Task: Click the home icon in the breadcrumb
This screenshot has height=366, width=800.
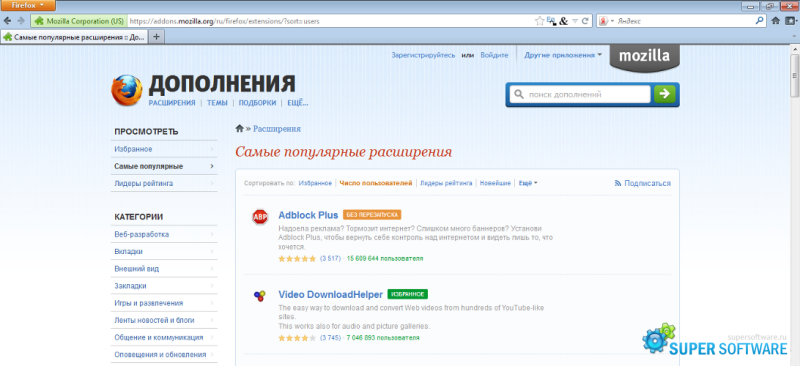Action: pos(239,129)
